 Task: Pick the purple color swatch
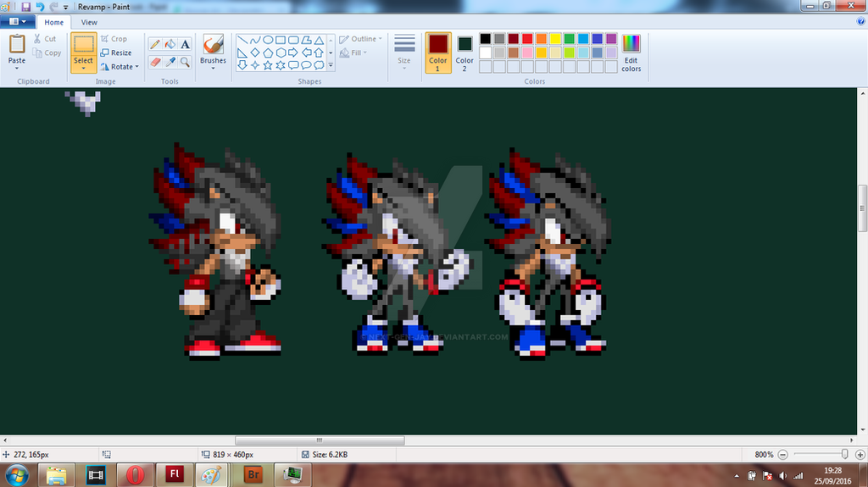click(x=611, y=38)
